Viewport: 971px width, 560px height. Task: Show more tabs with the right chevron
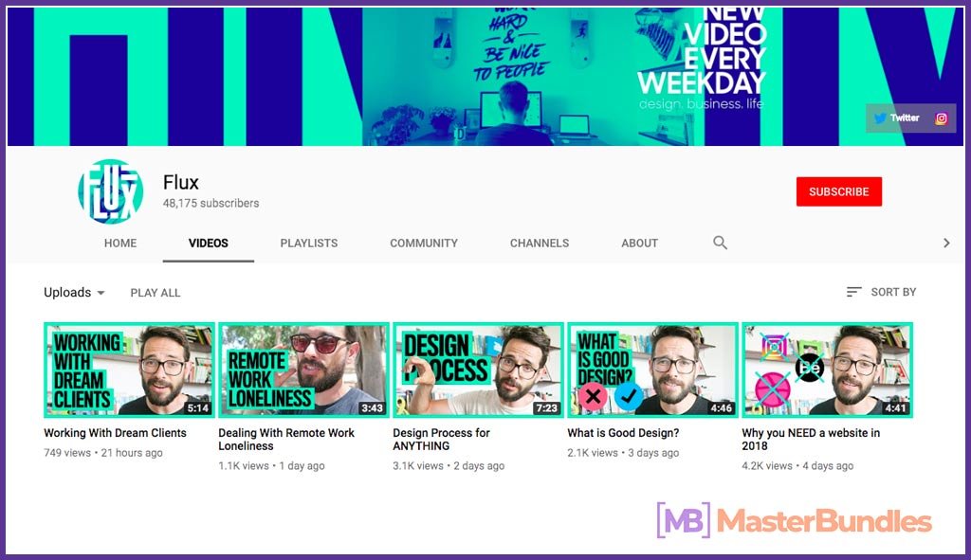click(x=946, y=243)
